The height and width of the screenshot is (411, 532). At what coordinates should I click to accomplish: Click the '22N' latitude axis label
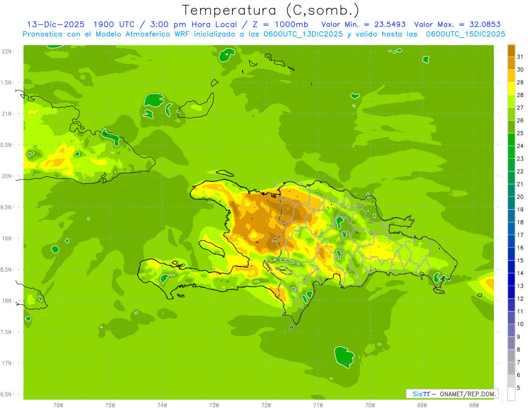pyautogui.click(x=6, y=51)
